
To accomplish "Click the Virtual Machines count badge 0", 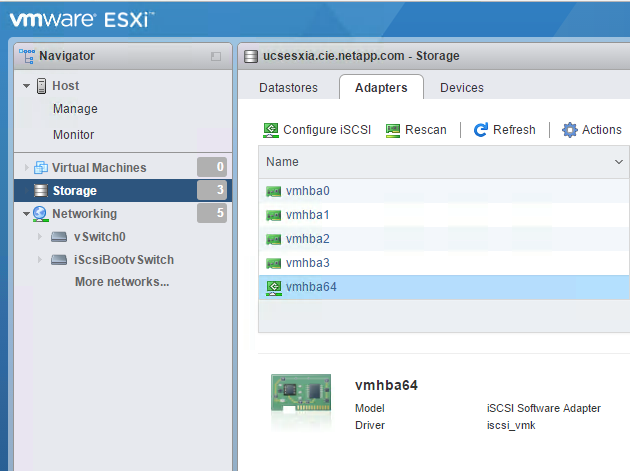I will tap(212, 167).
